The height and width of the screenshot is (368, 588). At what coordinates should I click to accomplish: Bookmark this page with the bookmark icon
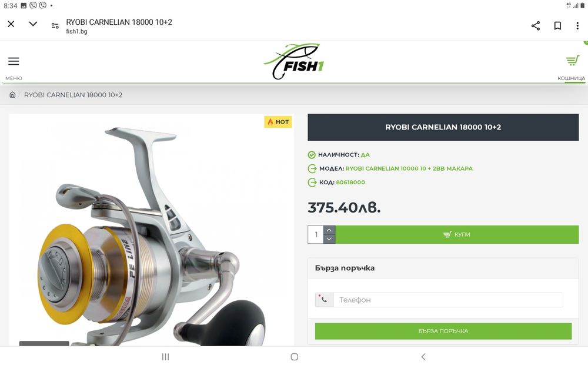click(x=557, y=25)
